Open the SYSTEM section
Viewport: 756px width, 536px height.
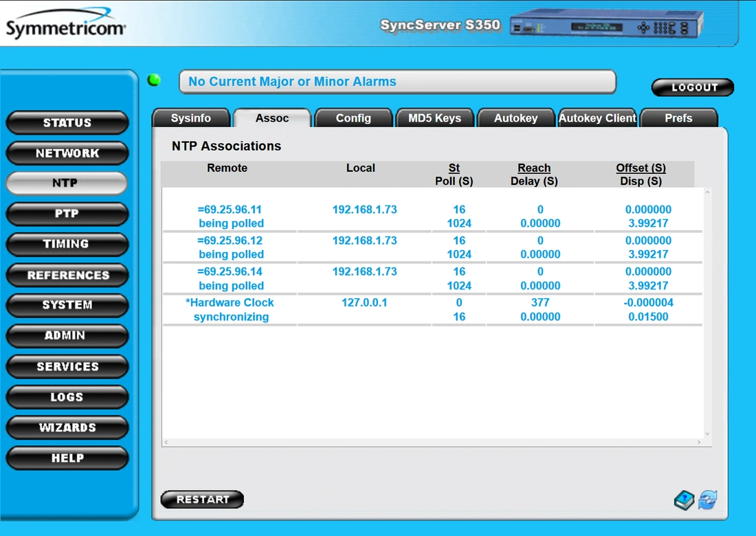[x=67, y=304]
